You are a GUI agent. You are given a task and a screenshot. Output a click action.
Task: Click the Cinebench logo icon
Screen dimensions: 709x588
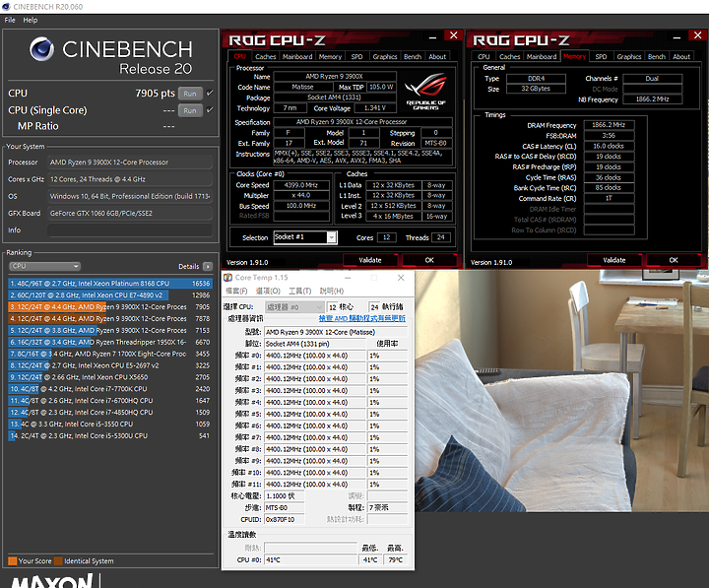(41, 49)
